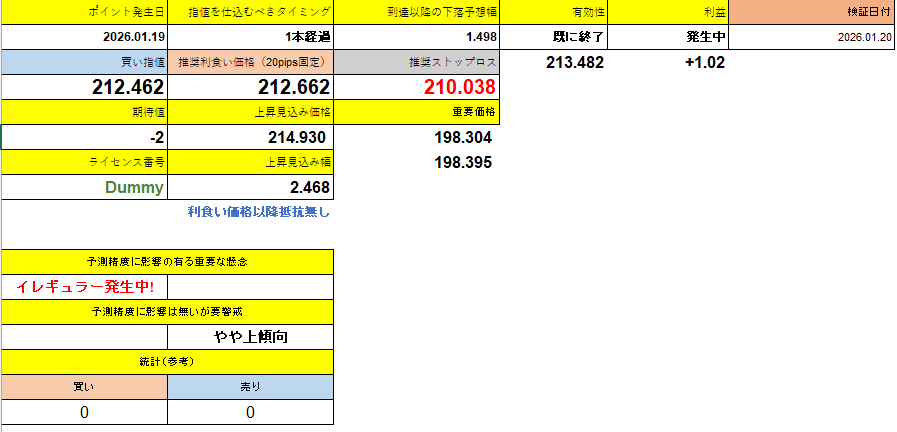Select the 上昇見込み価格 header cell
The width and height of the screenshot is (897, 432).
(x=251, y=112)
